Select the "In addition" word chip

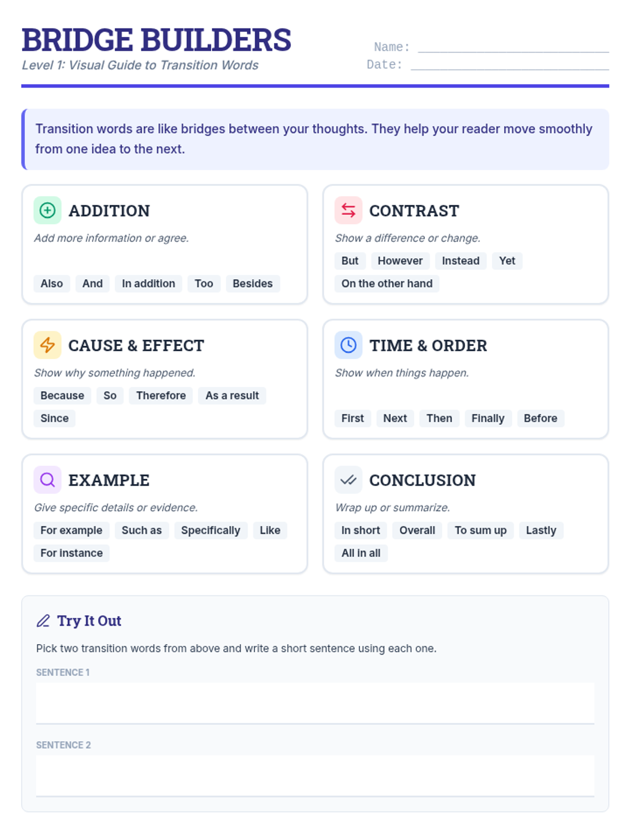(149, 283)
